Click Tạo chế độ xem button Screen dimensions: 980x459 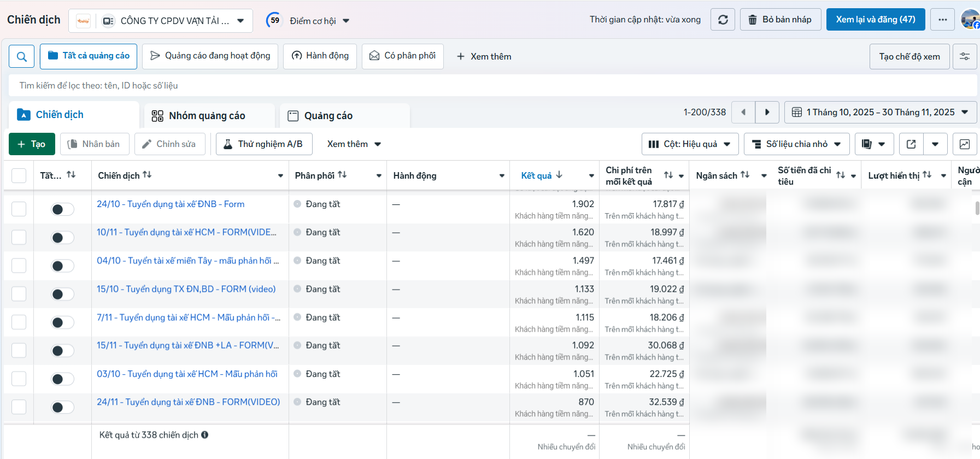909,57
